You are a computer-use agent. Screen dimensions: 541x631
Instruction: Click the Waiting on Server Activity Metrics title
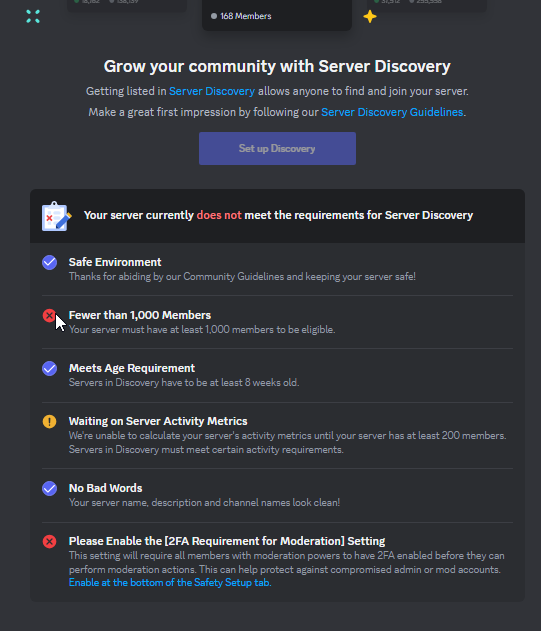[158, 421]
